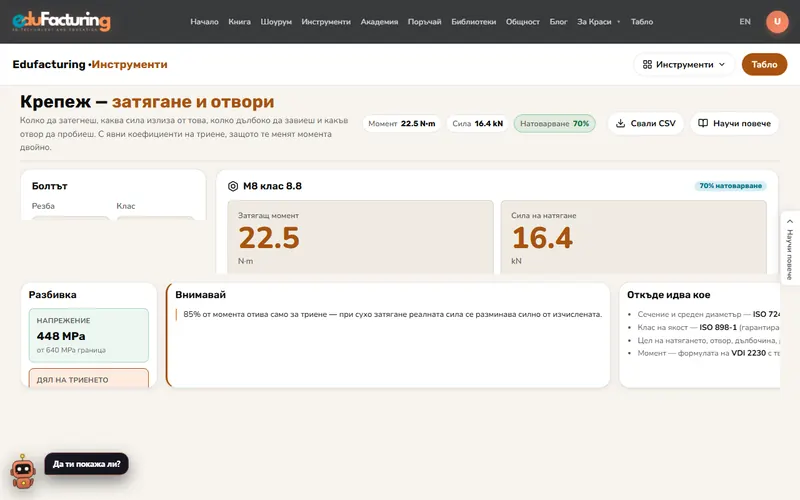Click the 85% от момента warning text

392,314
